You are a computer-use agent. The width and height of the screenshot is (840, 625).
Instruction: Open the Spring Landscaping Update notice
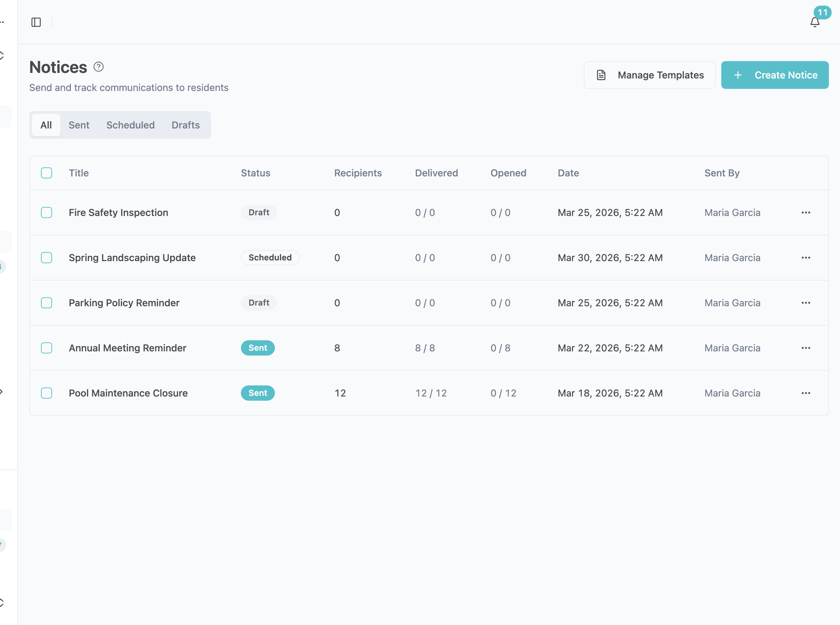tap(132, 258)
